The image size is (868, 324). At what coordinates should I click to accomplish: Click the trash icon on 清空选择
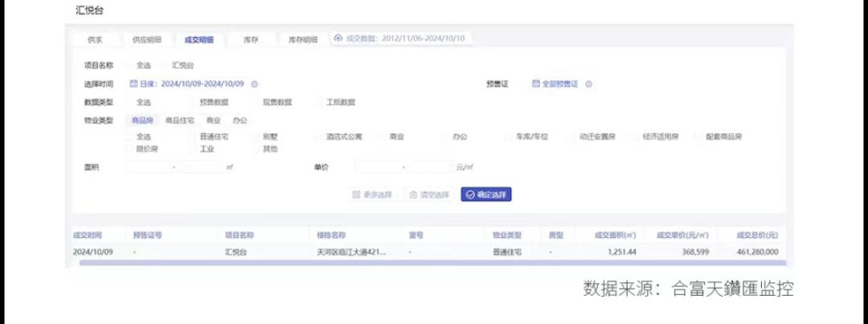point(413,195)
